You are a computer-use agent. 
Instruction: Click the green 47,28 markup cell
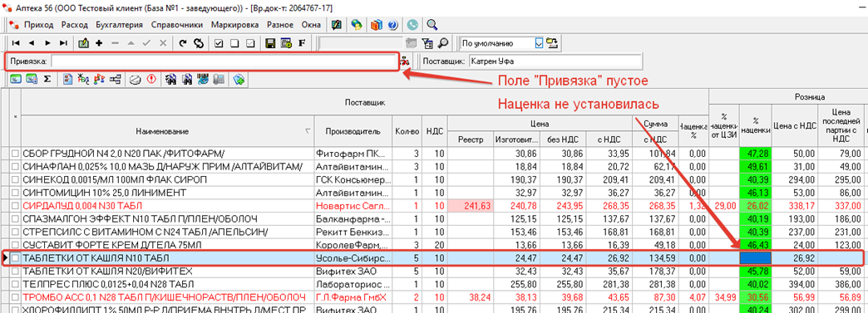(755, 153)
